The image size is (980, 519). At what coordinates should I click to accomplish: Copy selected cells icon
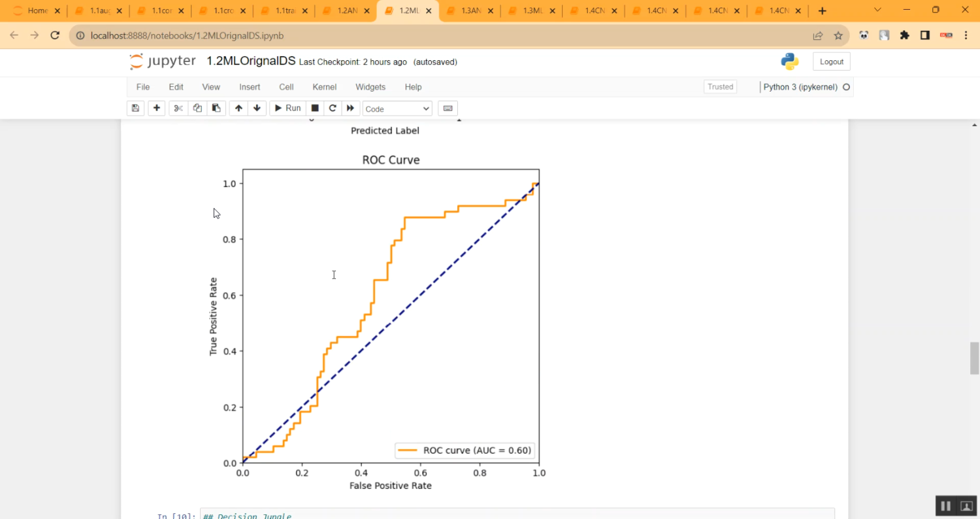(197, 109)
